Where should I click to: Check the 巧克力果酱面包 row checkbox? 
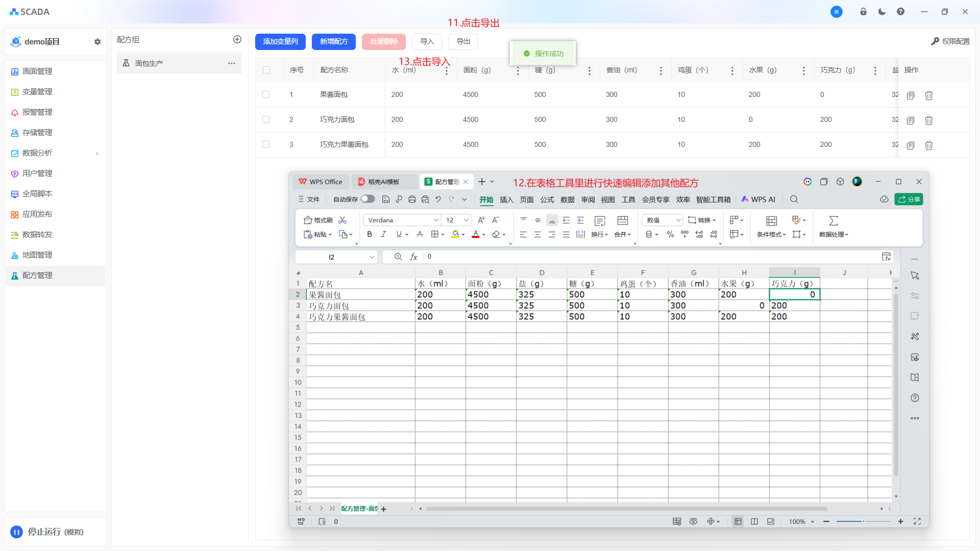click(266, 144)
